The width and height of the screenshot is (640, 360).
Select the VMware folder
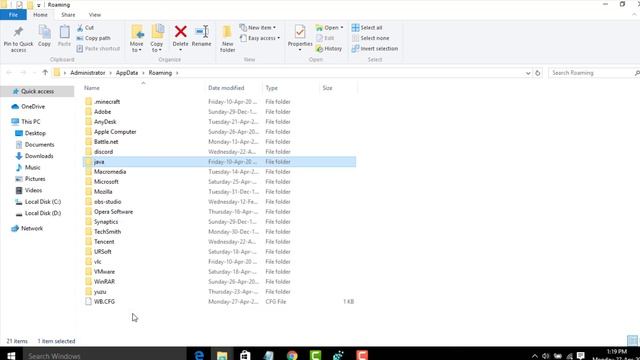coord(220,272)
